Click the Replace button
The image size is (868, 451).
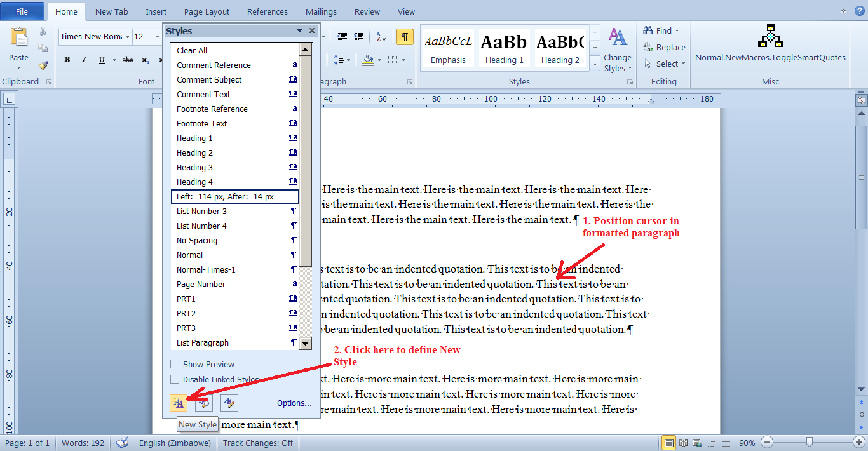tap(664, 47)
